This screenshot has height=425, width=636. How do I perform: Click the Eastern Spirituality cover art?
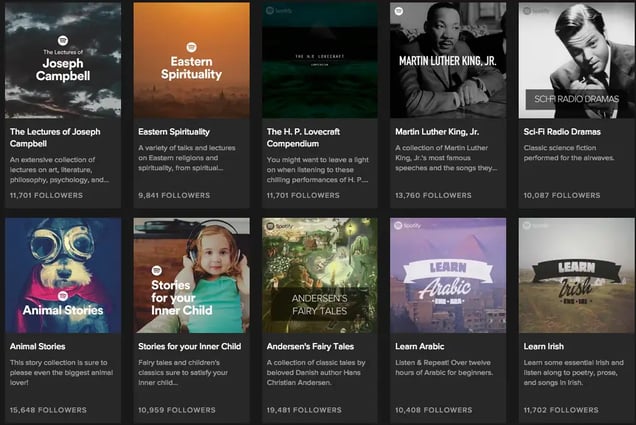point(191,60)
